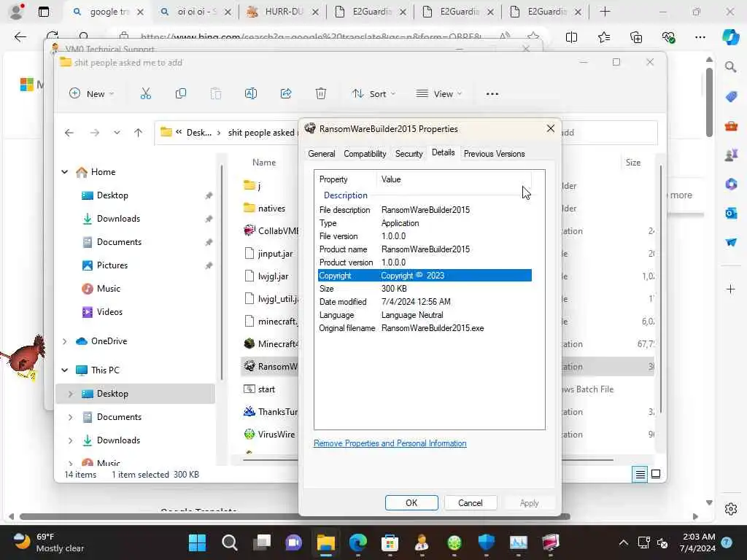747x560 pixels.
Task: Open new Edge tab with plus button
Action: coord(605,12)
